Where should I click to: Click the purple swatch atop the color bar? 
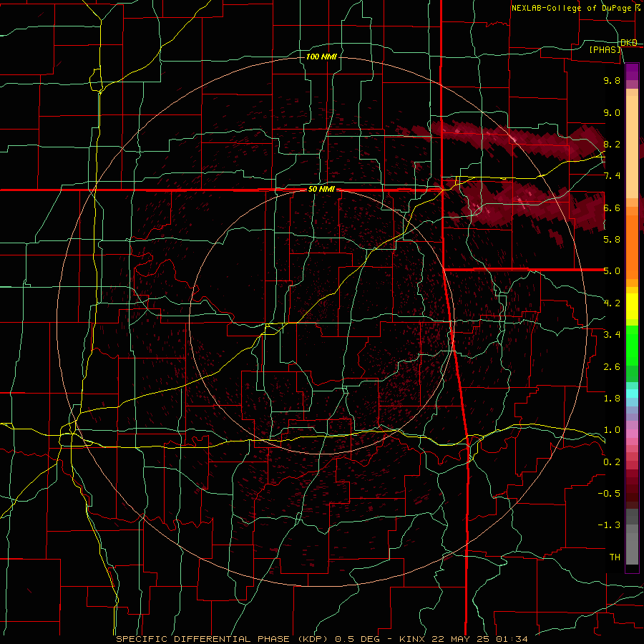pos(632,72)
